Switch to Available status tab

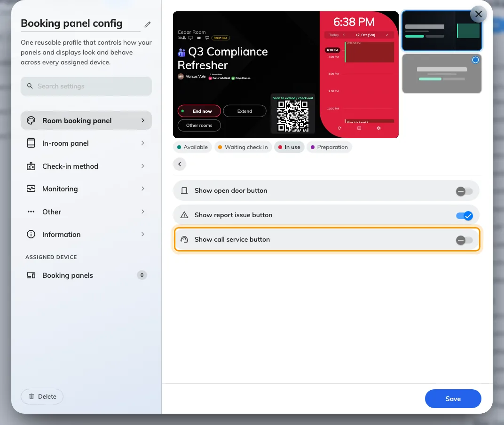pos(193,147)
